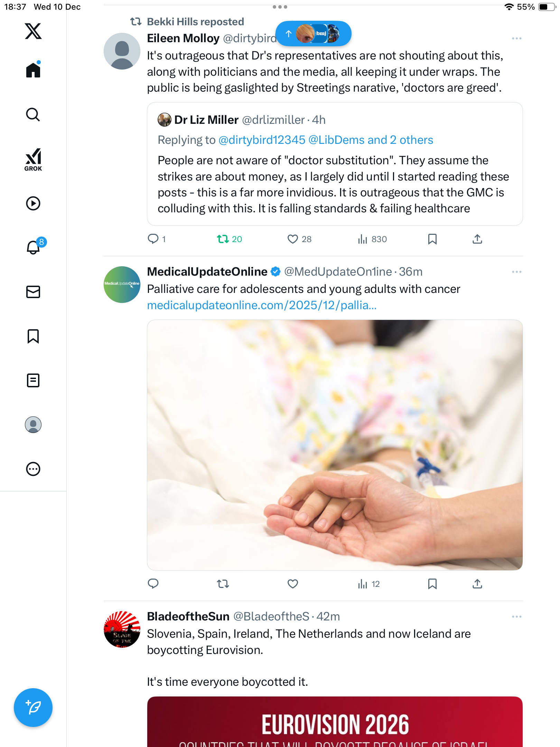Open Notifications bell with 8 badge
The height and width of the screenshot is (747, 560).
click(34, 247)
